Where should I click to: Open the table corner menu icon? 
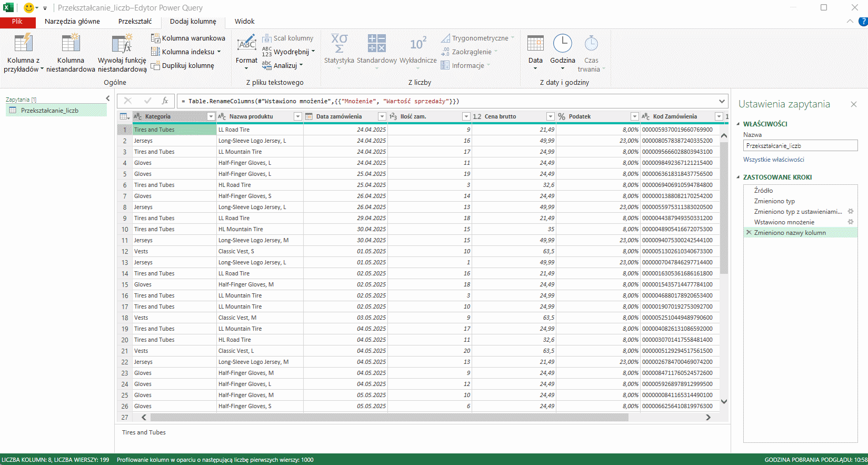(125, 116)
